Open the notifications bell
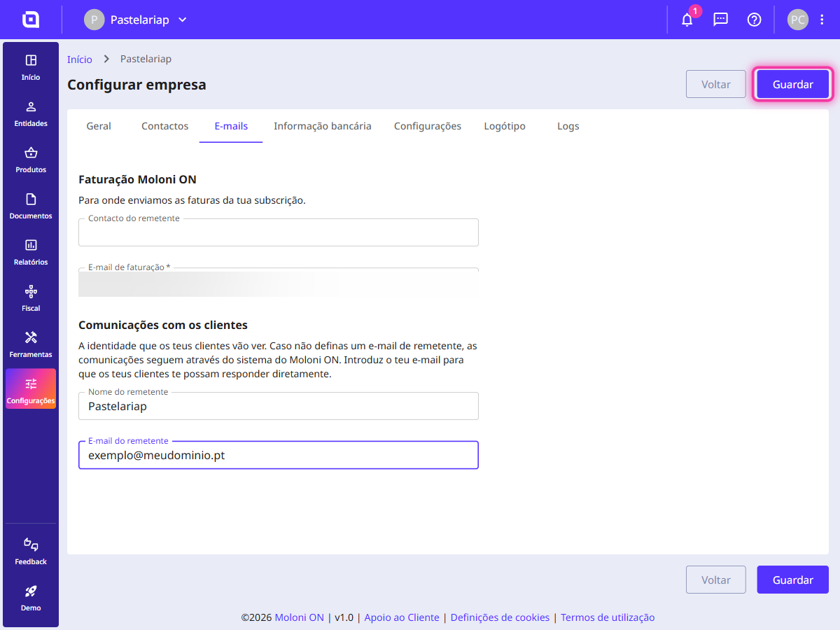Image resolution: width=840 pixels, height=630 pixels. 687,20
